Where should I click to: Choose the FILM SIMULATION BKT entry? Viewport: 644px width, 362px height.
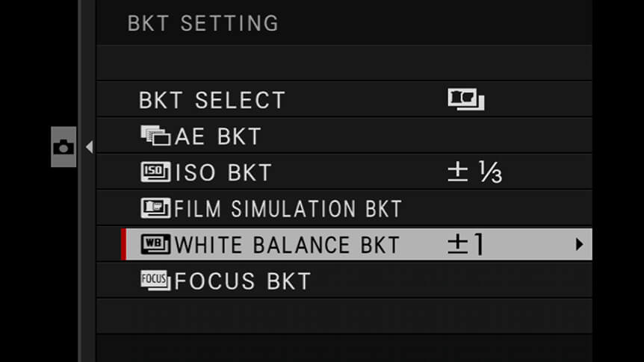(x=344, y=207)
